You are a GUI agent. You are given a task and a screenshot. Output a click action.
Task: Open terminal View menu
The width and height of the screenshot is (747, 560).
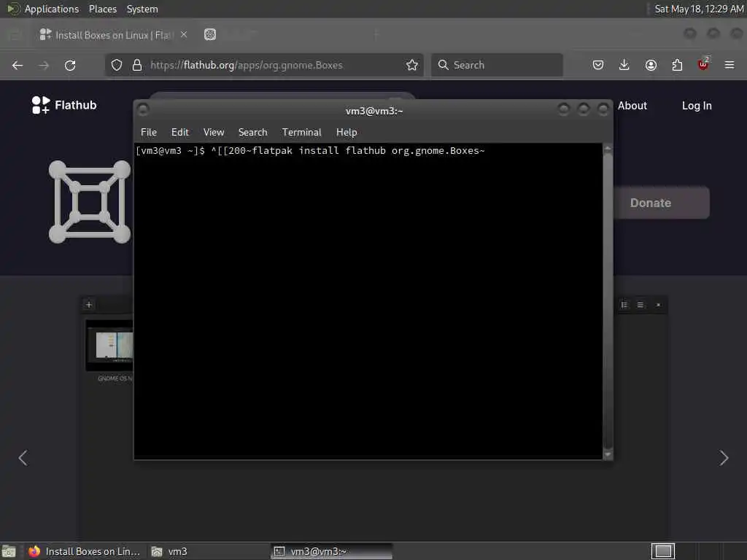(214, 133)
